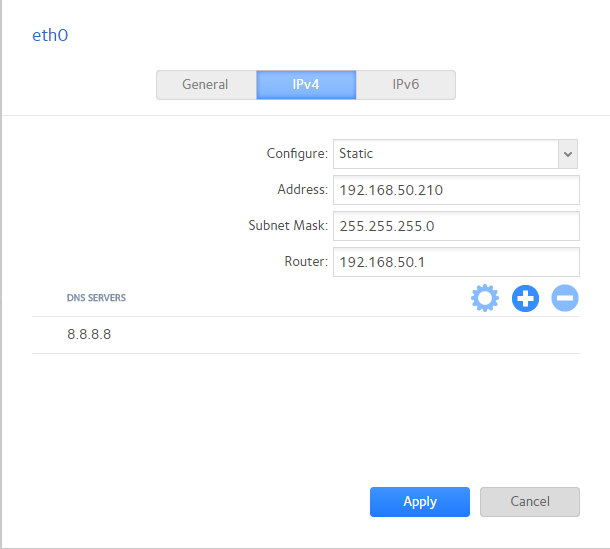The height and width of the screenshot is (549, 610).
Task: Click the eth0 interface title
Action: click(51, 36)
